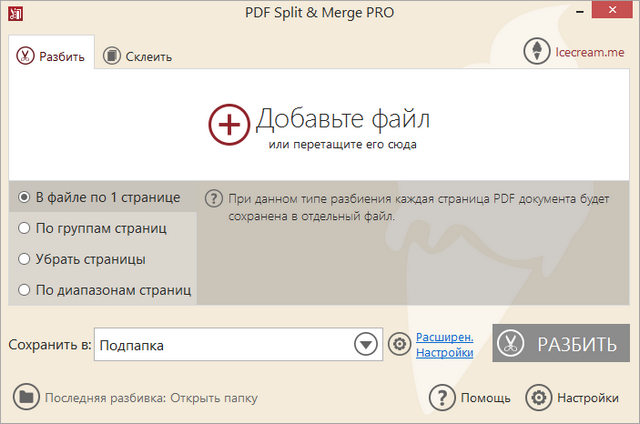Expand the Подпапка save location dropdown arrow
Viewport: 640px width, 424px height.
tap(364, 345)
